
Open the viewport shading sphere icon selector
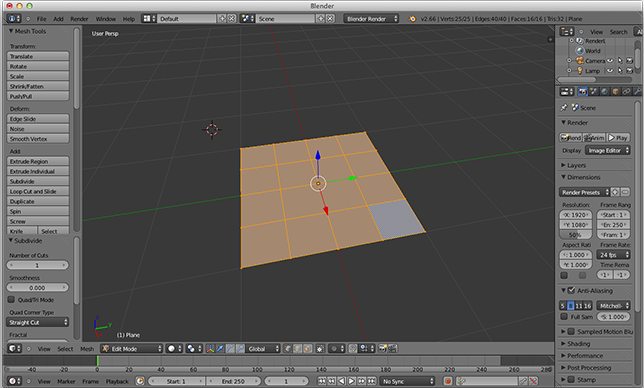click(175, 349)
